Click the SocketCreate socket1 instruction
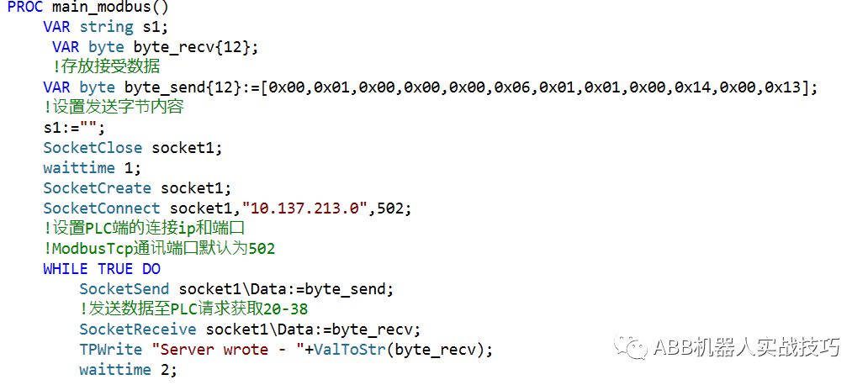 pyautogui.click(x=137, y=188)
